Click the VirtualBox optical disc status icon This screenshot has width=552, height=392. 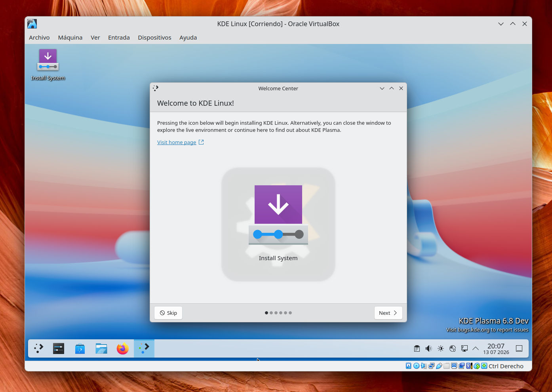coord(416,366)
